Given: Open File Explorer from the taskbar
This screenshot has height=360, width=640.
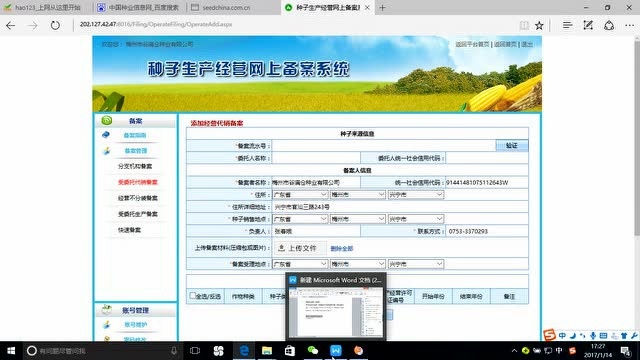Looking at the screenshot, I should (267, 351).
